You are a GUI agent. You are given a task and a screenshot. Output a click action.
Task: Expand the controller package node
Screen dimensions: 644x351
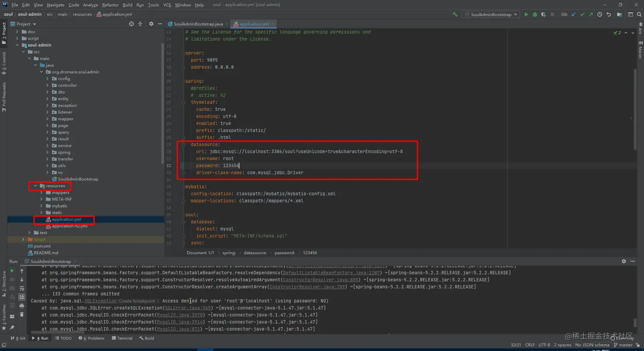(48, 86)
